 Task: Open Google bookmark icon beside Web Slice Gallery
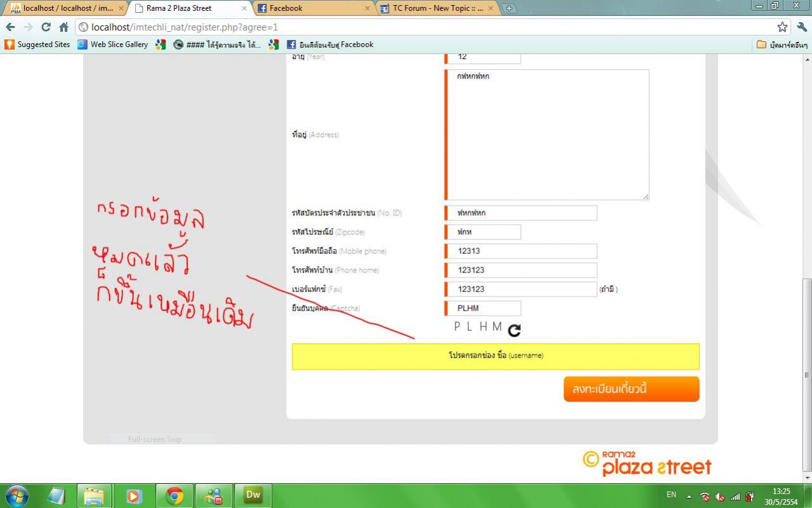(160, 44)
